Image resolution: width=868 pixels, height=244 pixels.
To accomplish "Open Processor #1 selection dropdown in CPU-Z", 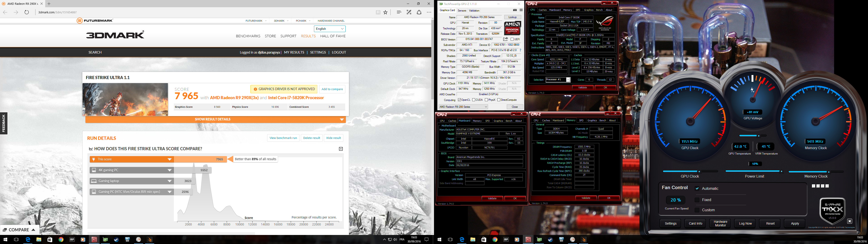I will (558, 80).
